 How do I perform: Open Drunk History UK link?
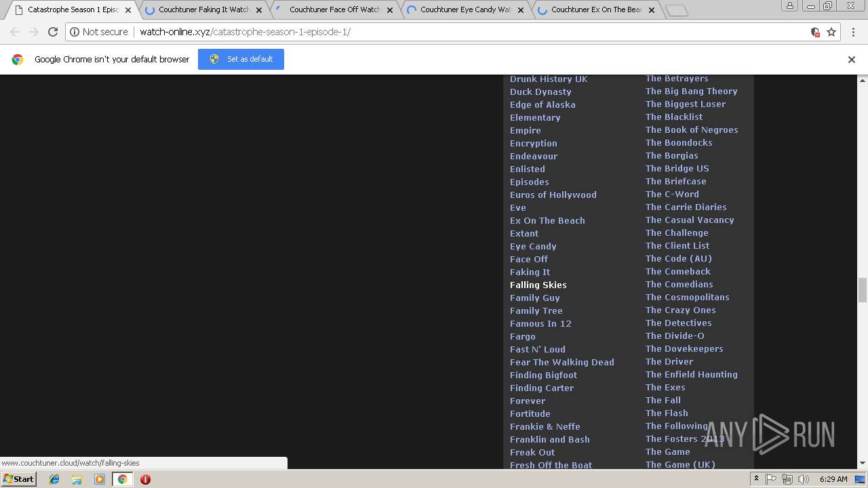549,79
